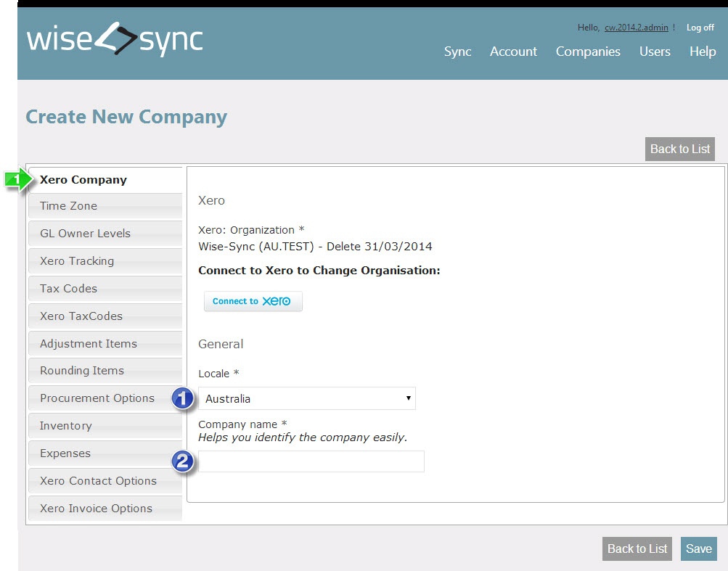
Task: Select the GL Owner Levels tab
Action: pyautogui.click(x=105, y=234)
